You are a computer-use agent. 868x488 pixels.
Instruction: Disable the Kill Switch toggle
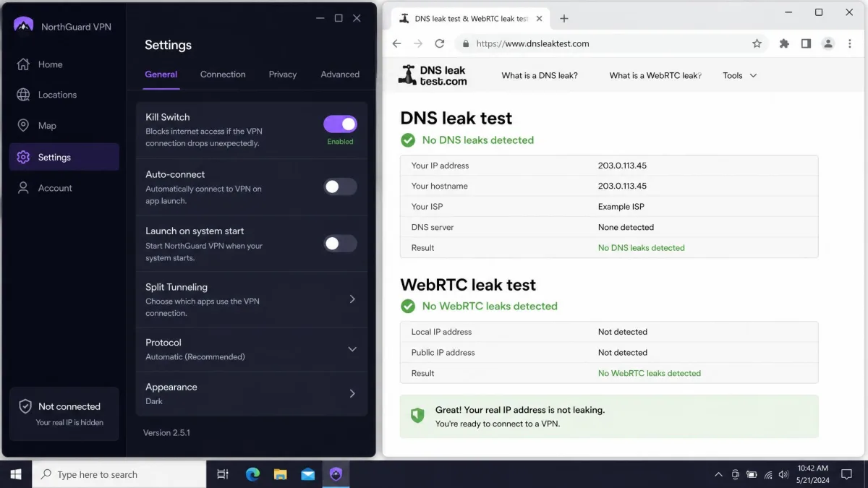tap(340, 124)
